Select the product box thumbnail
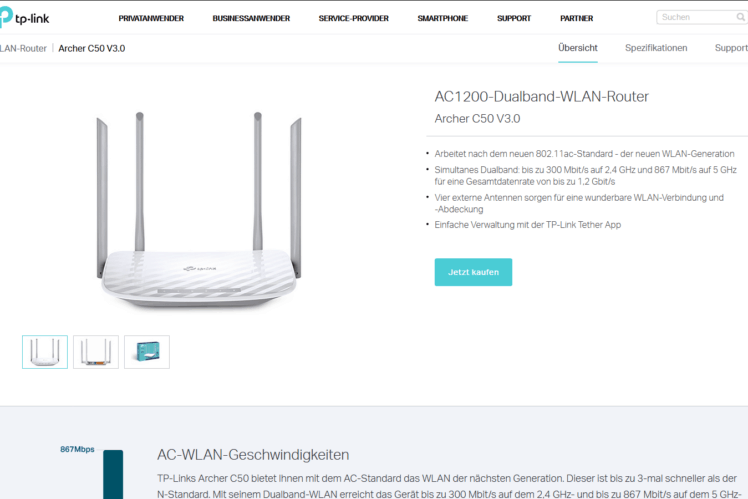Image resolution: width=748 pixels, height=499 pixels. click(x=147, y=352)
